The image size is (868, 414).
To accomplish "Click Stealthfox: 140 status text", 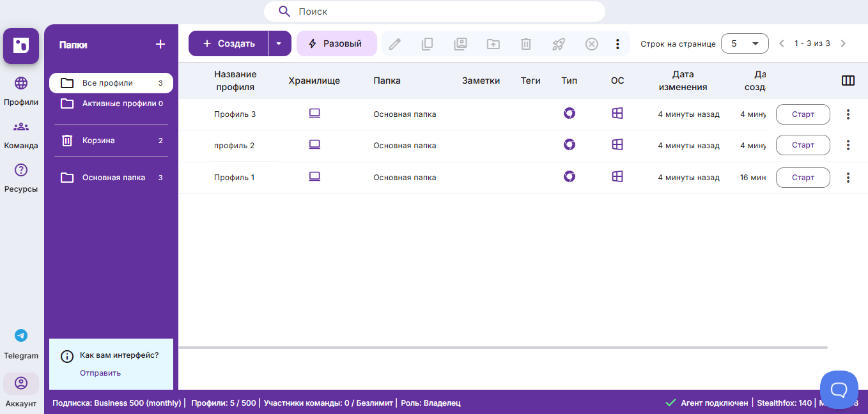I will pyautogui.click(x=784, y=403).
